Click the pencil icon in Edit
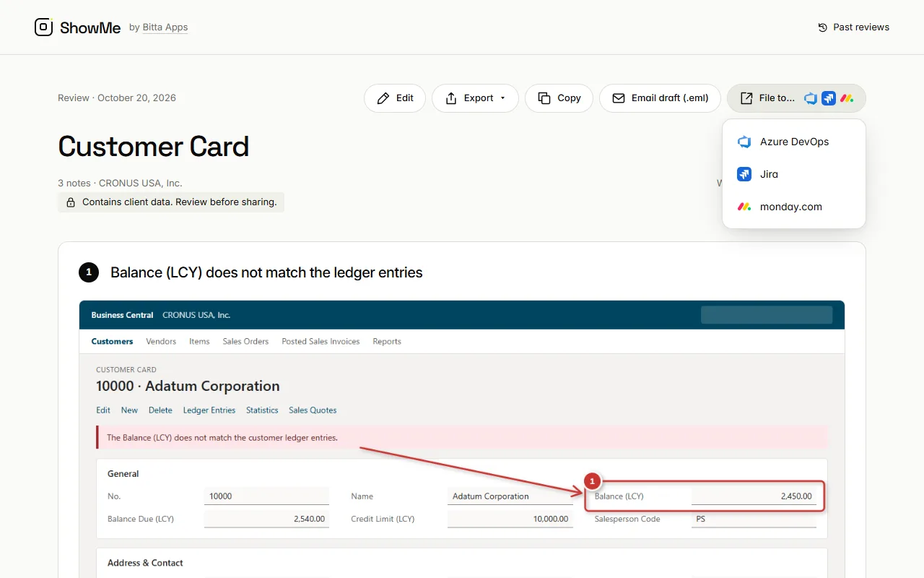 pos(383,98)
